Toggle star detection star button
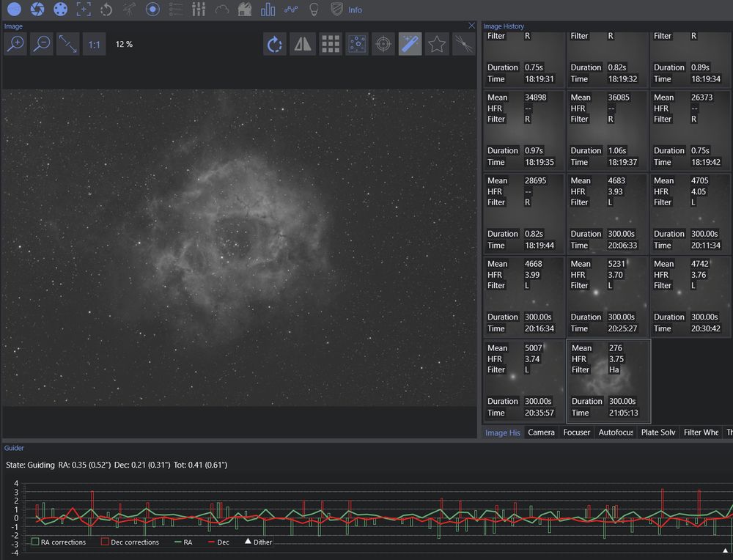 (437, 44)
